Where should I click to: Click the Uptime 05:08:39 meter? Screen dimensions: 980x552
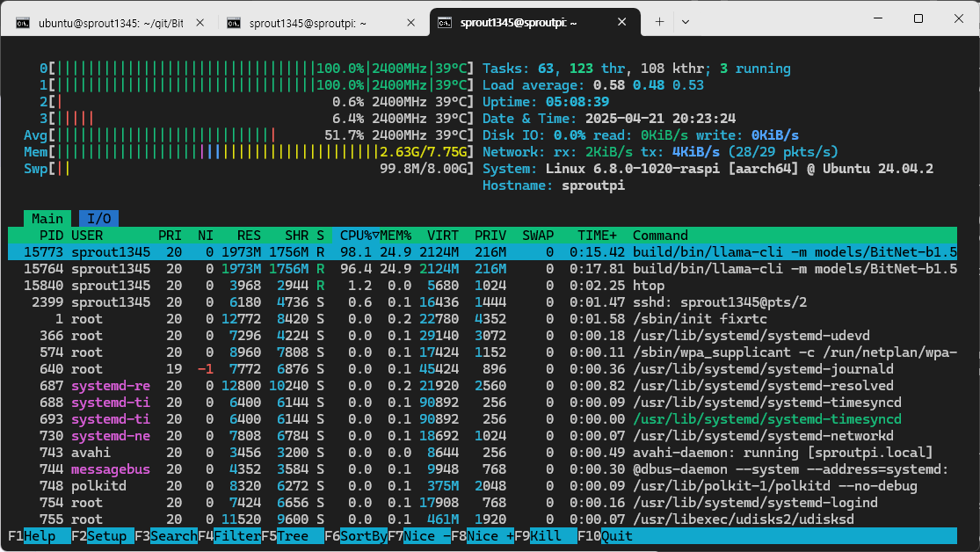click(546, 102)
